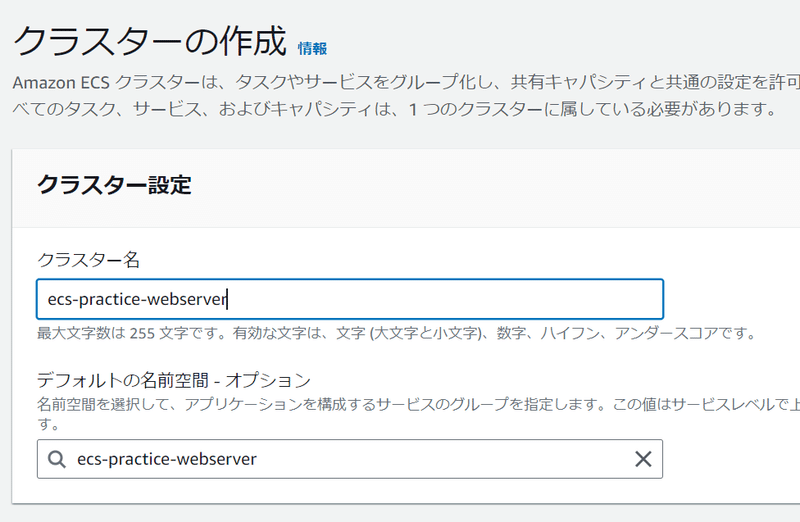Click the magnifier icon in namespace field
This screenshot has height=522, width=800.
[57, 459]
